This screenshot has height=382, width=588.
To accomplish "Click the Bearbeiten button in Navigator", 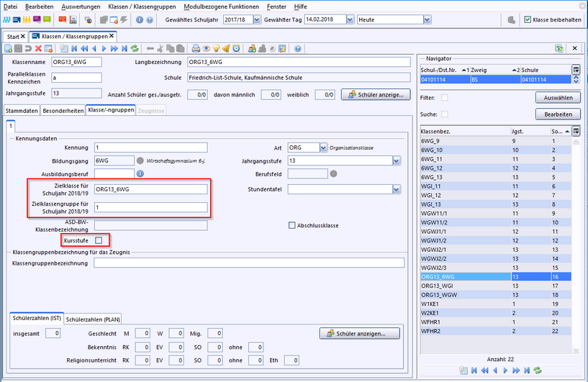I will point(558,114).
